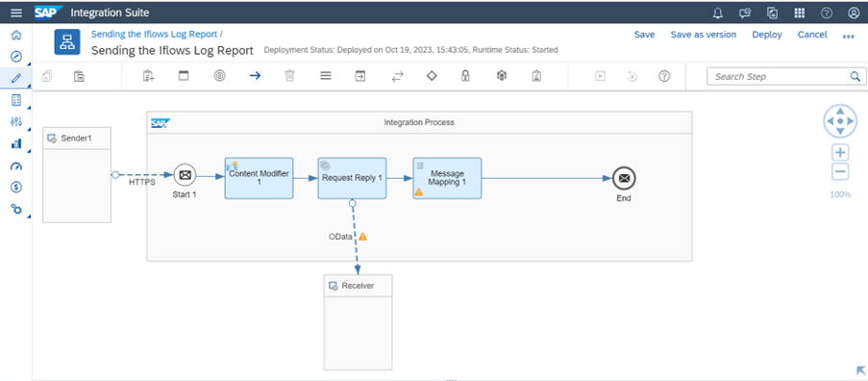Click the warning icon next to OData
Image resolution: width=868 pixels, height=381 pixels.
[x=362, y=237]
